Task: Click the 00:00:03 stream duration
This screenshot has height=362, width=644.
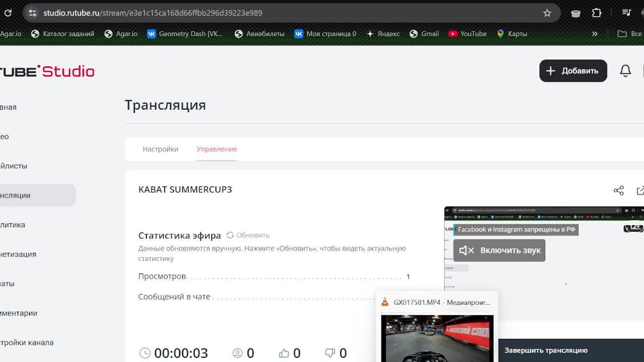Action: [x=181, y=353]
